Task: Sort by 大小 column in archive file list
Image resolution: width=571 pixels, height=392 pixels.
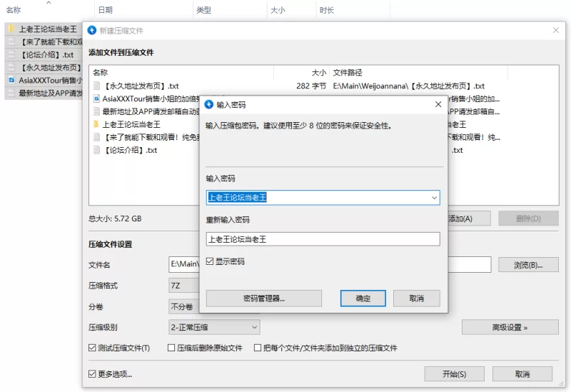Action: [x=301, y=73]
